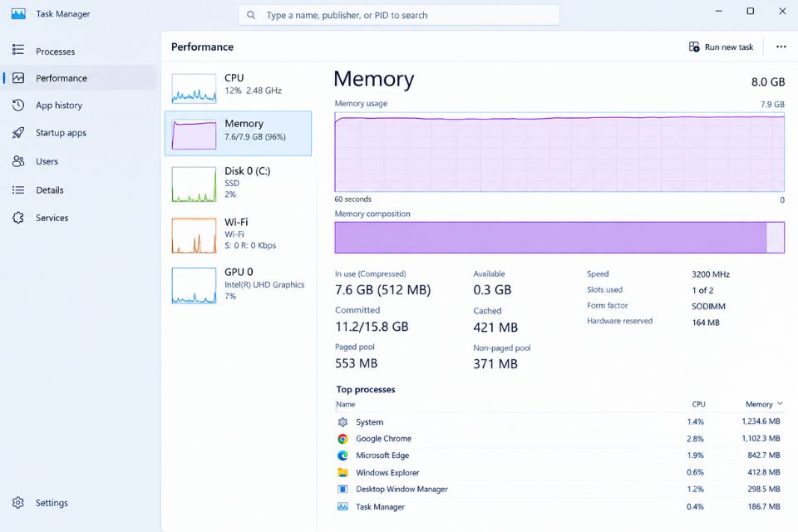Select the Windows Explorer process name
The image size is (798, 532).
pyautogui.click(x=387, y=472)
